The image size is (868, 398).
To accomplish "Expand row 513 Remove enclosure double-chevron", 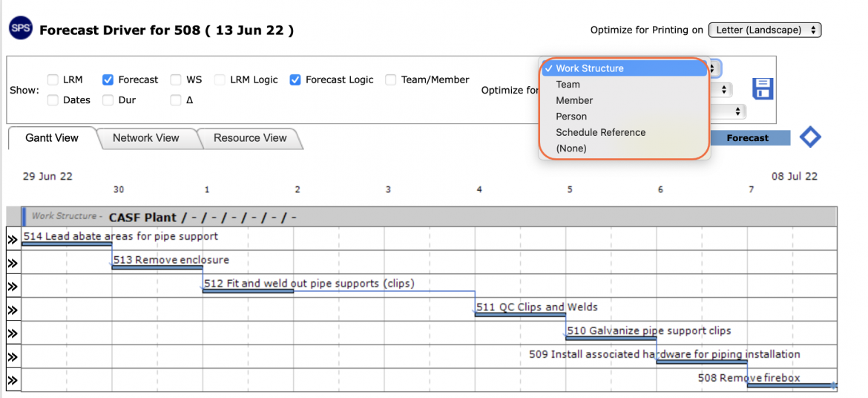I will (12, 264).
